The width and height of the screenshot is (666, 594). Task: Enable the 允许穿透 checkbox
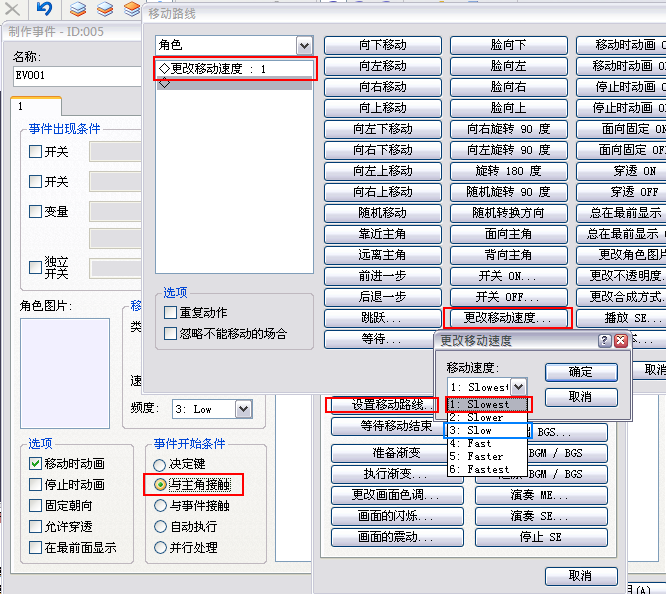click(35, 526)
